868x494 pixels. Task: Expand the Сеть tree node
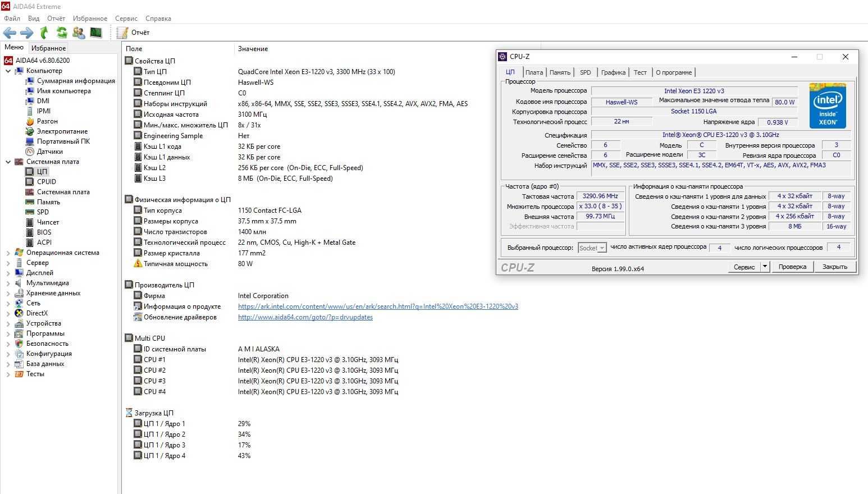point(8,303)
